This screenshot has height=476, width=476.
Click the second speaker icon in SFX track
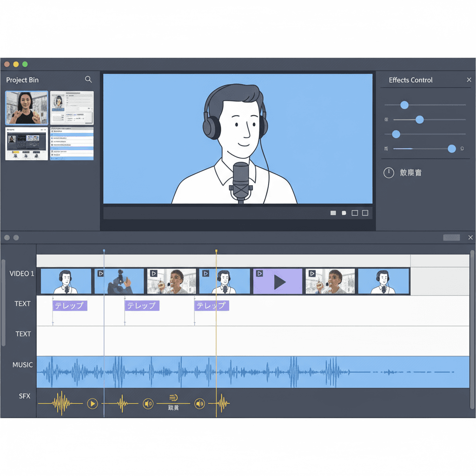click(x=199, y=403)
